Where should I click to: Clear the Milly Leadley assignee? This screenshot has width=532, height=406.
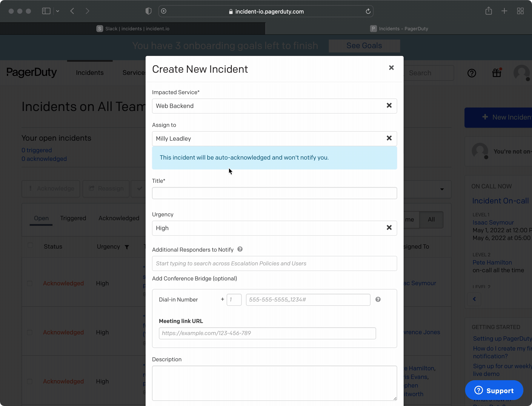click(x=389, y=138)
